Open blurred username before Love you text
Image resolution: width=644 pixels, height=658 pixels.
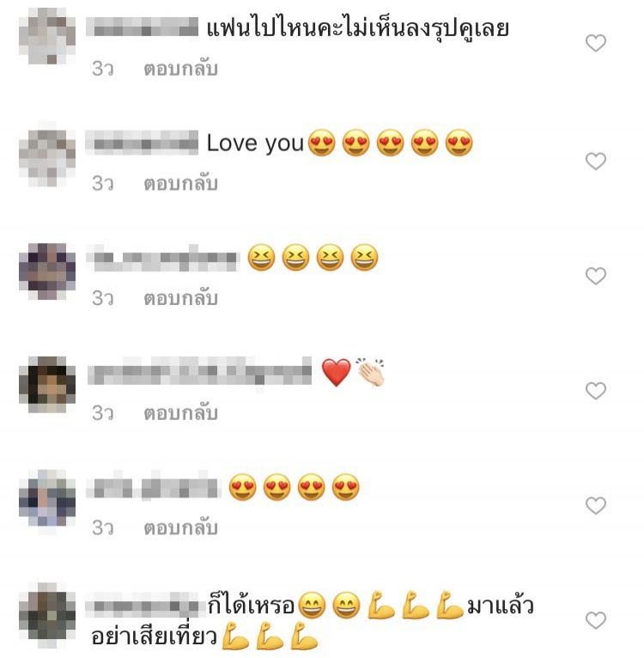point(142,143)
